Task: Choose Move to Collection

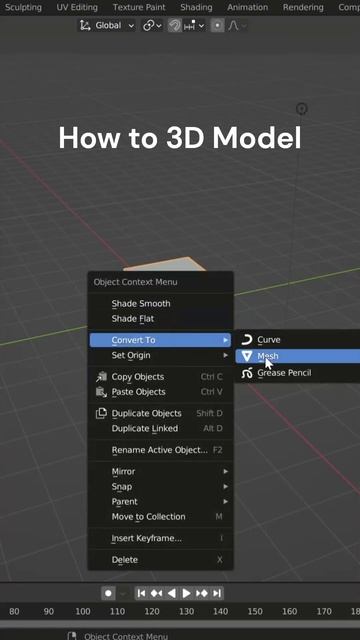Action: click(160, 517)
